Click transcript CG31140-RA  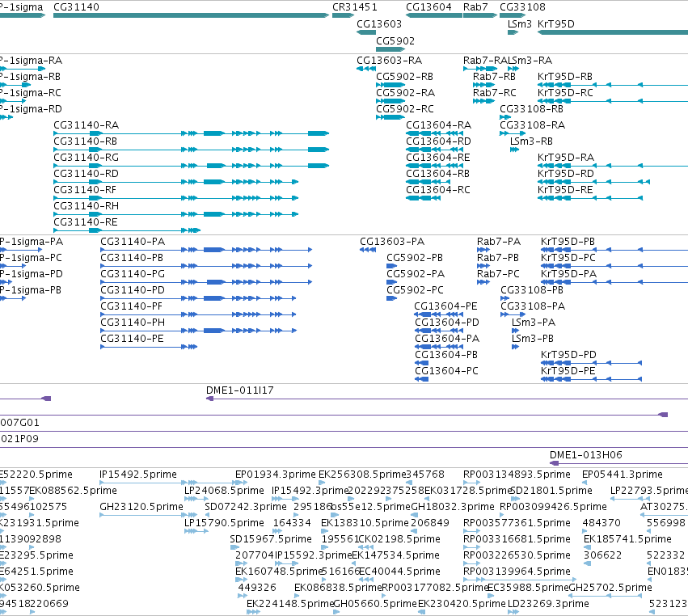coord(191,133)
